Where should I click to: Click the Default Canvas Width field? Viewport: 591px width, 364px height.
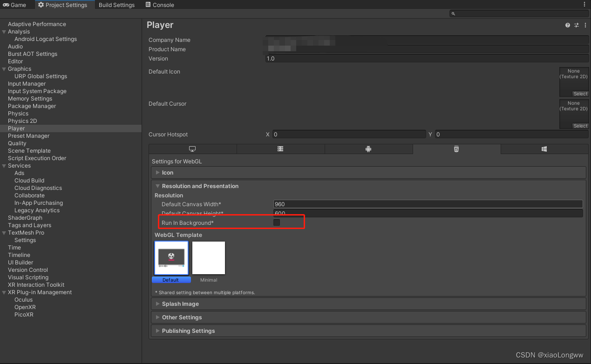[428, 204]
